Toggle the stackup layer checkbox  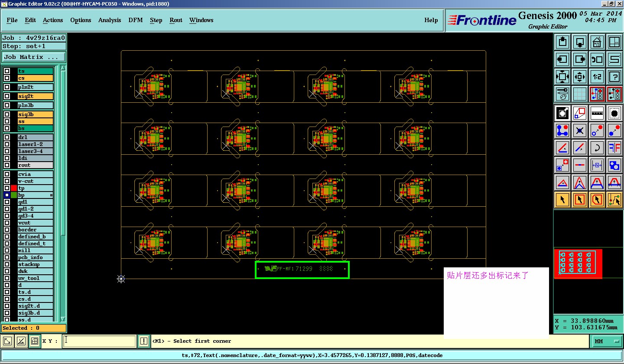[7, 264]
